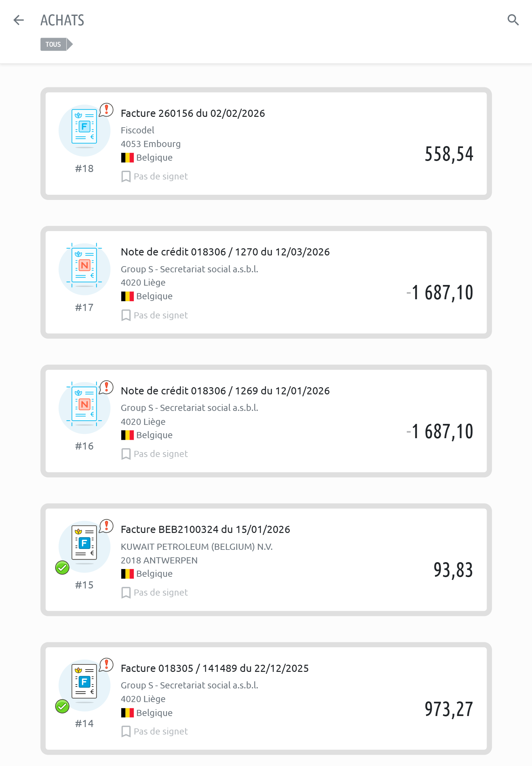Go back using the arrow icon
This screenshot has width=532, height=766.
coord(19,20)
